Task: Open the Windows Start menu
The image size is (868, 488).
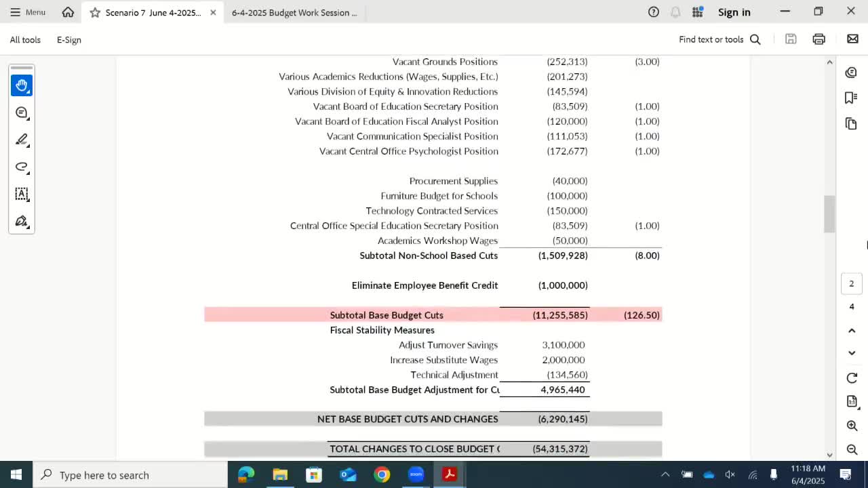Action: pyautogui.click(x=16, y=474)
